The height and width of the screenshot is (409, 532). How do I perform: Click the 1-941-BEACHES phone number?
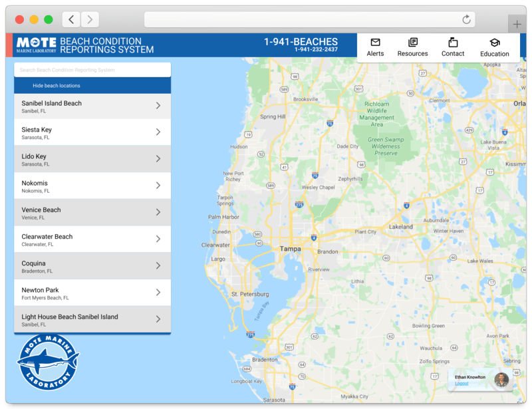point(301,42)
